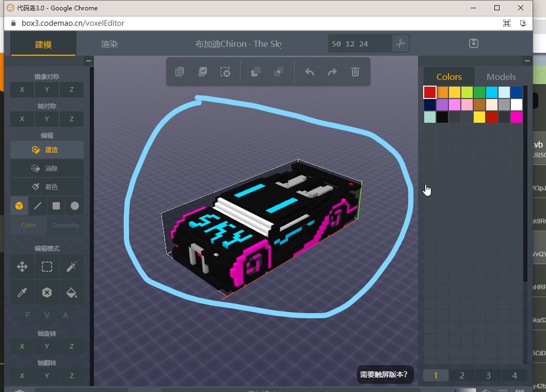Open the 建模 modeling tab
This screenshot has width=546, height=392.
click(x=43, y=44)
